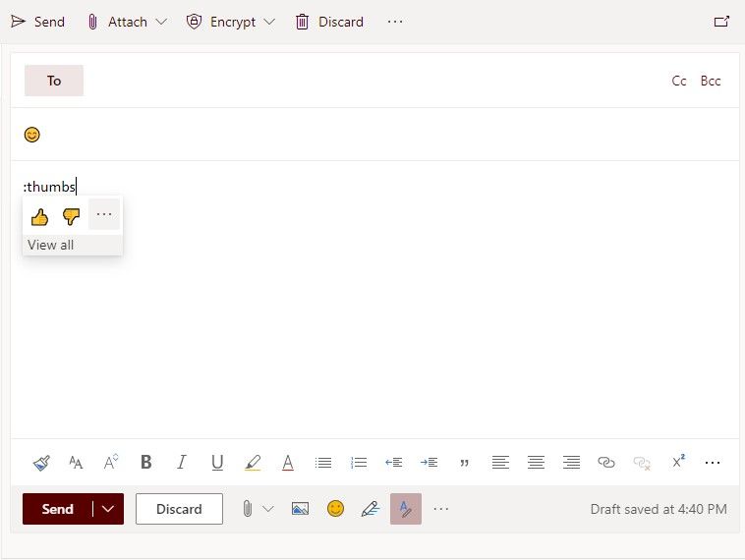
Task: Select the thumbs up emoji suggestion
Action: [39, 216]
